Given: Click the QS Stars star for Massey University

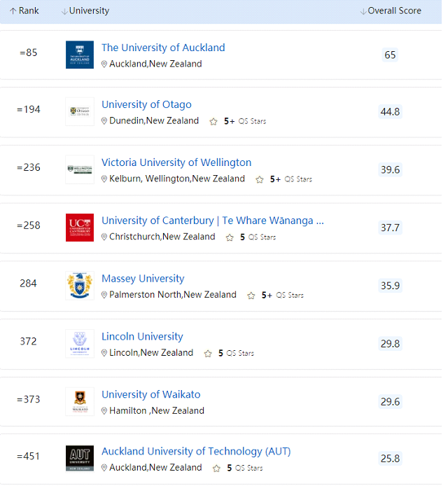Looking at the screenshot, I should [251, 296].
